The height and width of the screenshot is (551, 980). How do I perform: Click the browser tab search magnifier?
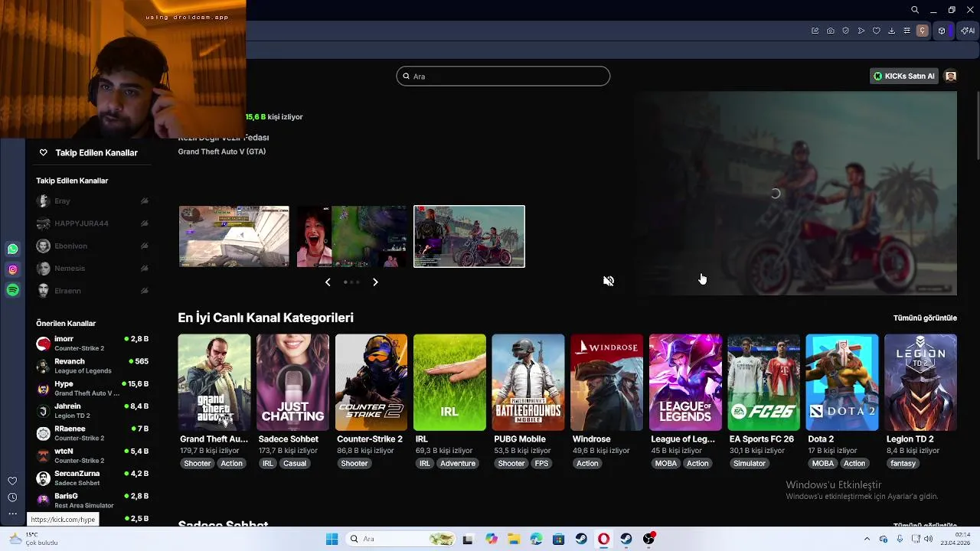click(x=915, y=10)
